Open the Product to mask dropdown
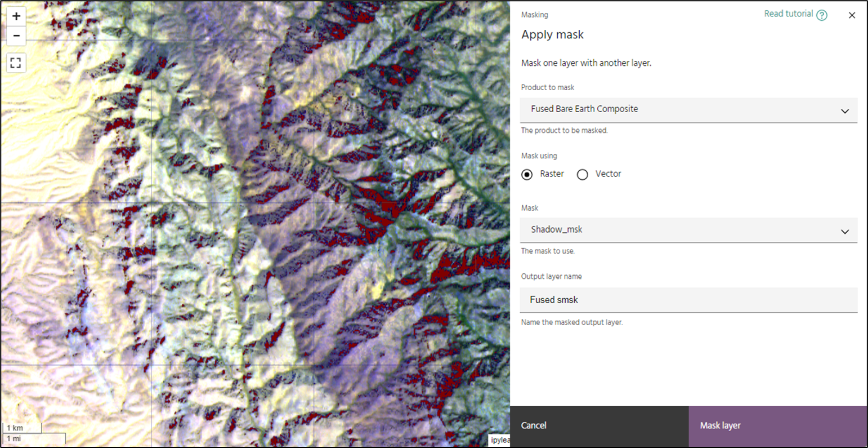Screen dimensions: 868x448 click(x=688, y=110)
